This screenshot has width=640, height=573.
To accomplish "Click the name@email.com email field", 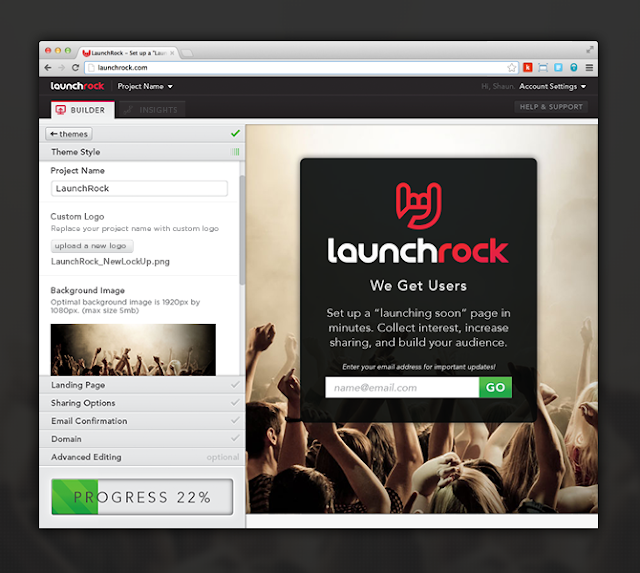I will point(402,387).
